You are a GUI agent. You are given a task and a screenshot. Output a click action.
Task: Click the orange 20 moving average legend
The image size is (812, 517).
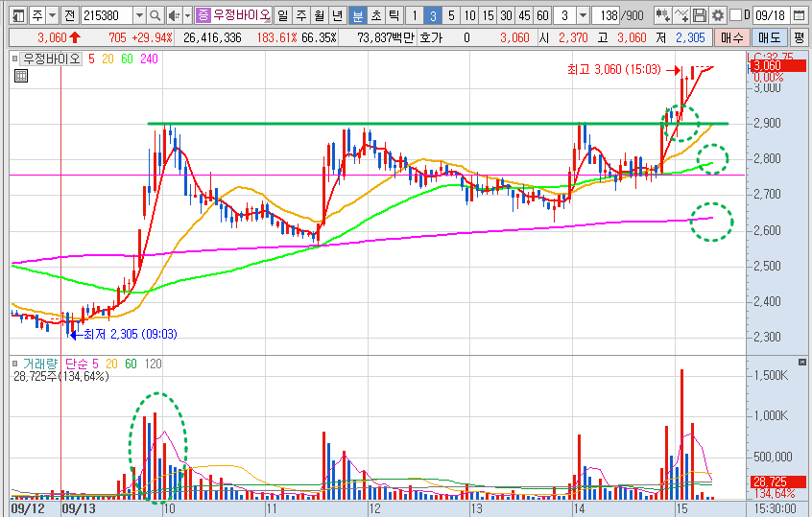pos(107,59)
